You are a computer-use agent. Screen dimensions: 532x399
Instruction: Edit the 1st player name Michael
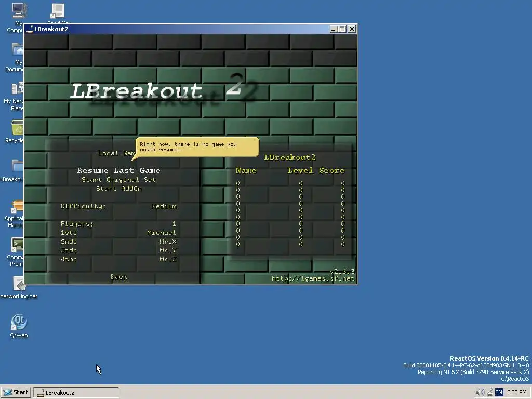[x=118, y=233]
